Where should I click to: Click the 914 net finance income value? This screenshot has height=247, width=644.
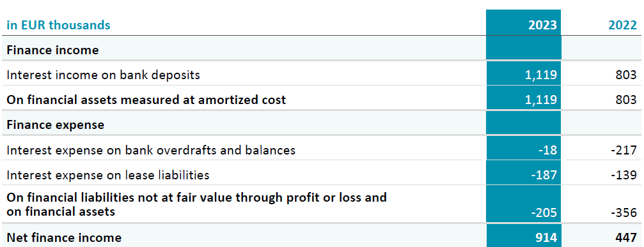click(x=546, y=237)
